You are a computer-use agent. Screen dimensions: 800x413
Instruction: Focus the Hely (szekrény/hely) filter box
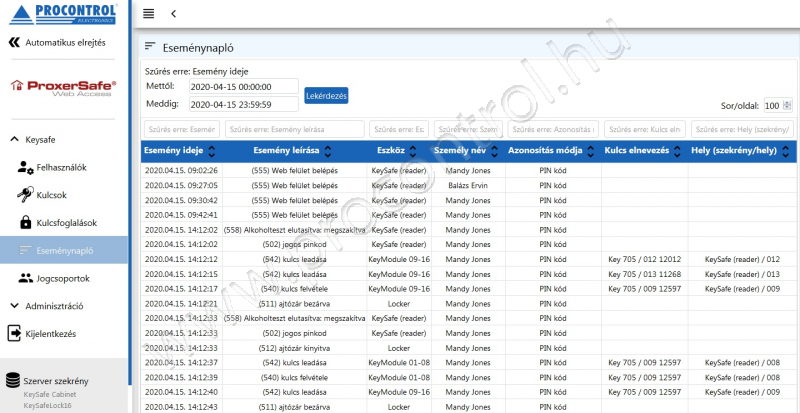pos(742,129)
